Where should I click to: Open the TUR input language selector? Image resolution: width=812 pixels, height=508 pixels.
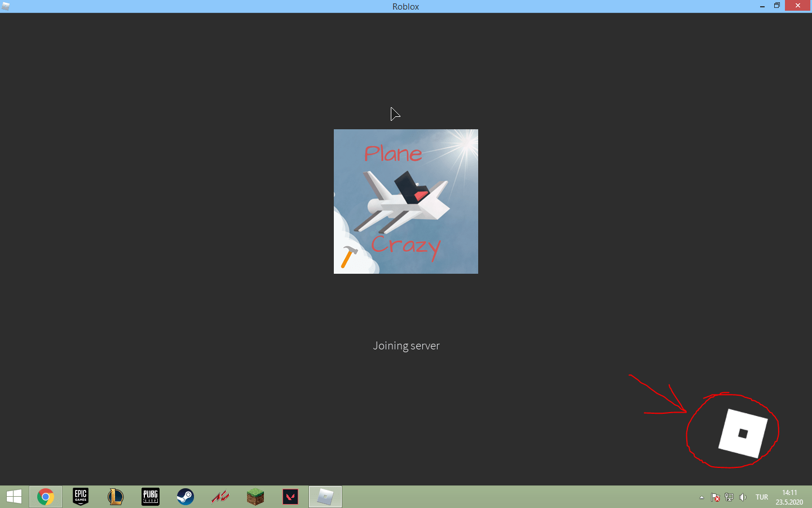pos(762,497)
